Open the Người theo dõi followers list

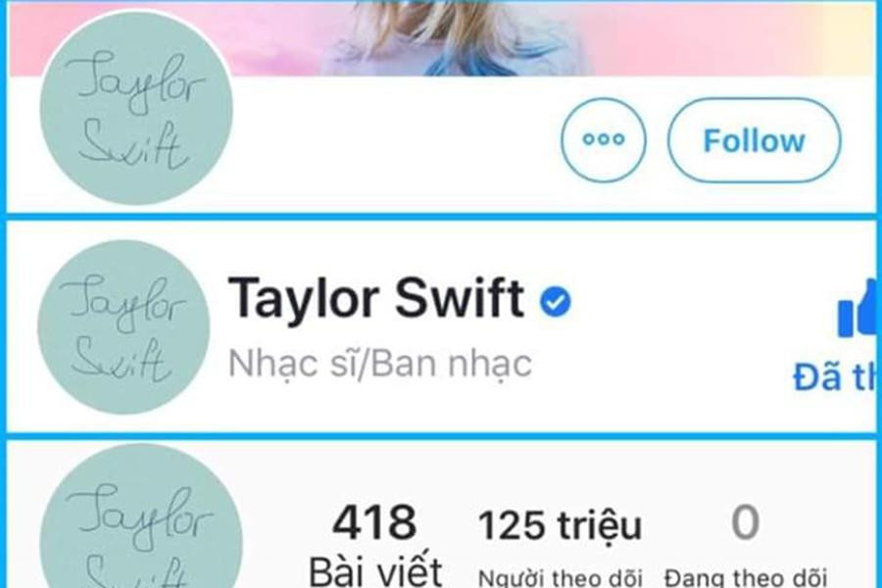click(560, 578)
